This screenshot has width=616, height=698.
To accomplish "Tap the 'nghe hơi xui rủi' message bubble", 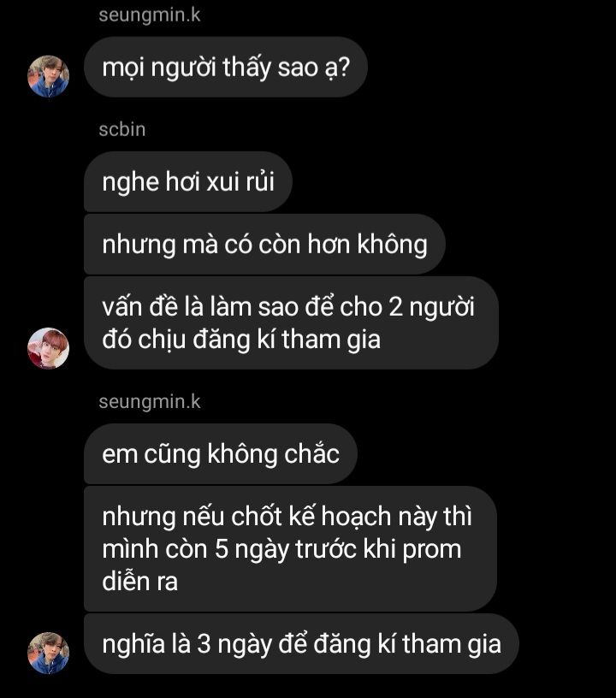I will [x=188, y=181].
